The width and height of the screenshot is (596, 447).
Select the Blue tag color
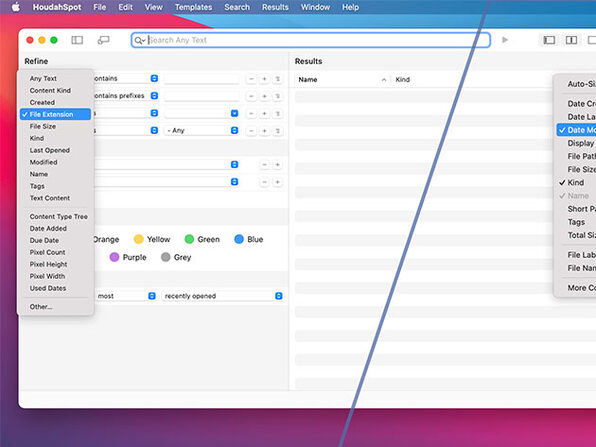249,239
